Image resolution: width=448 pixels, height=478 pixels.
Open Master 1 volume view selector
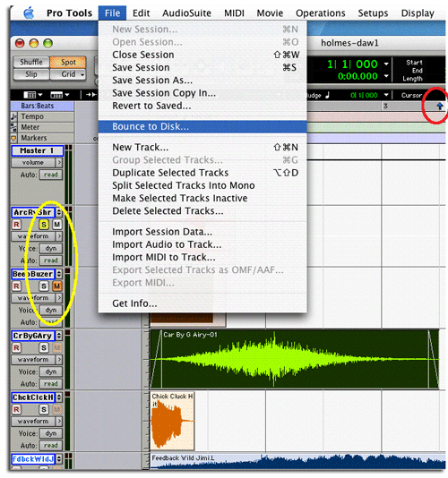coord(37,163)
